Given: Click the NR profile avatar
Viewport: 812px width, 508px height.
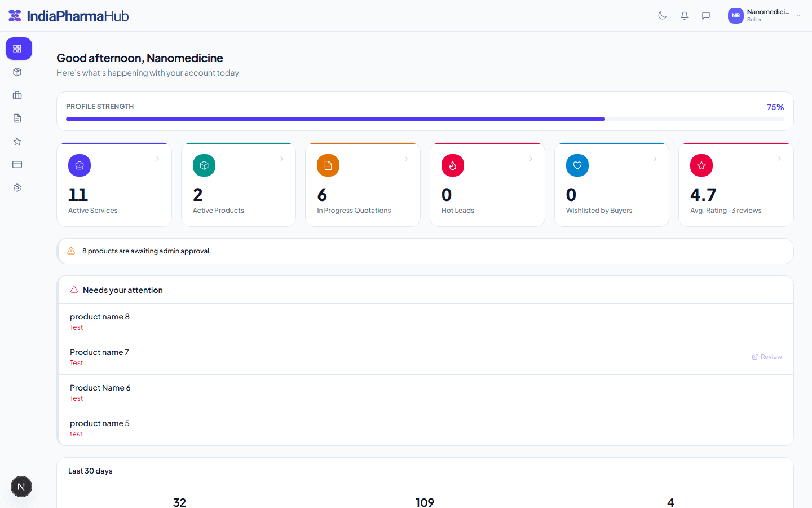Looking at the screenshot, I should click(x=736, y=16).
